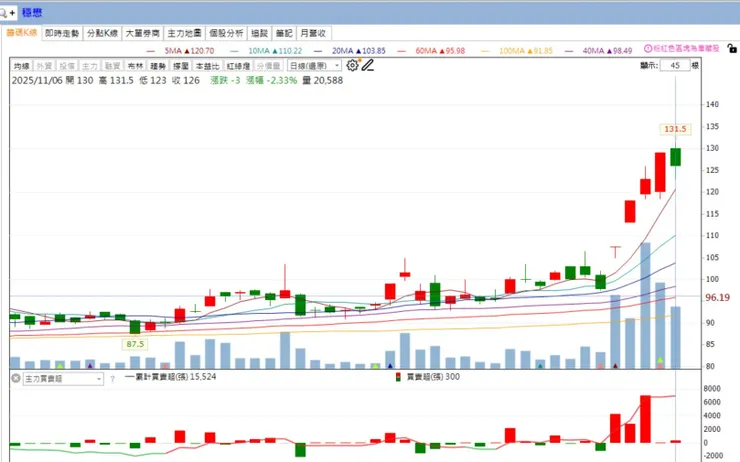Viewport: 740px width, 462px height.
Task: Toggle the 趨勢 overlay button
Action: point(158,66)
